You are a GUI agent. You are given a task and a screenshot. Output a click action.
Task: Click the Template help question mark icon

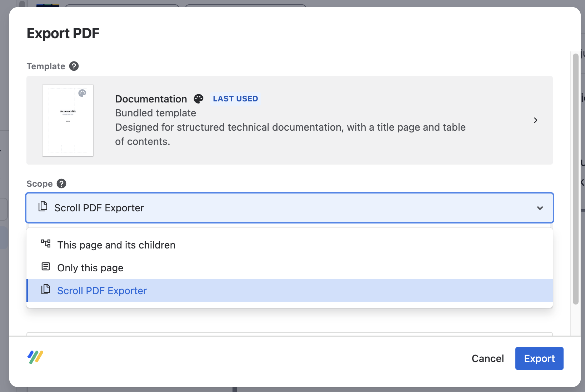[x=74, y=66]
